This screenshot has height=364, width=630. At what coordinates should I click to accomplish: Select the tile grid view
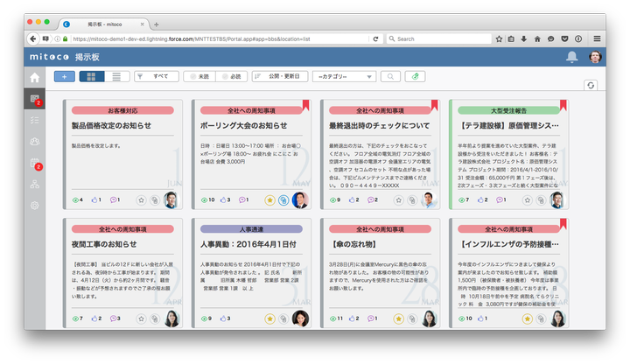(x=91, y=77)
